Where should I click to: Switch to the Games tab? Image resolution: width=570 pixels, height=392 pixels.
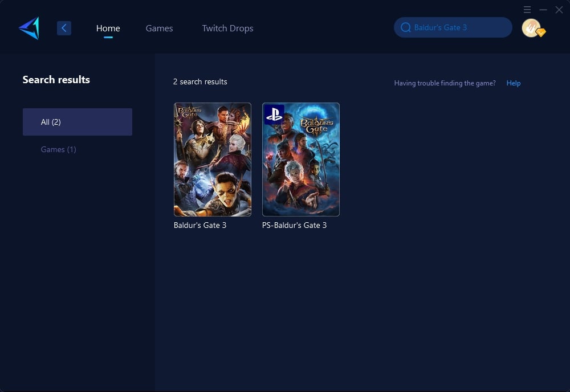pos(159,28)
